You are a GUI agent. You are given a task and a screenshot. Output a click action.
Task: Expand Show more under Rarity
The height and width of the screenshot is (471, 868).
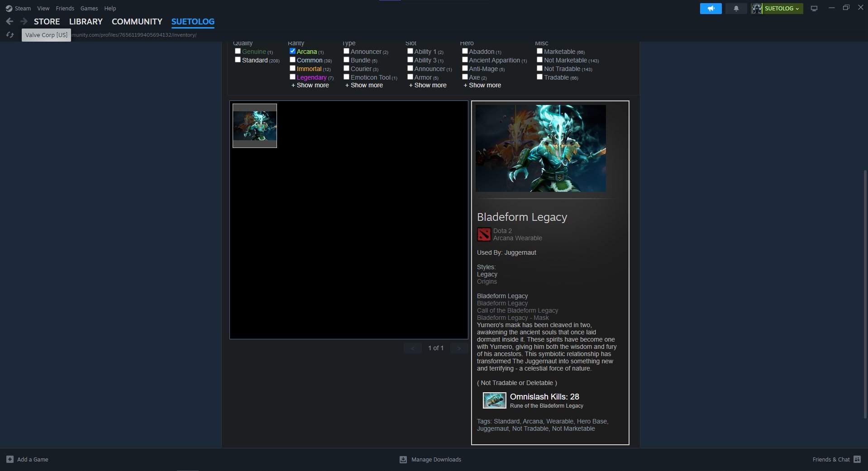(x=310, y=85)
